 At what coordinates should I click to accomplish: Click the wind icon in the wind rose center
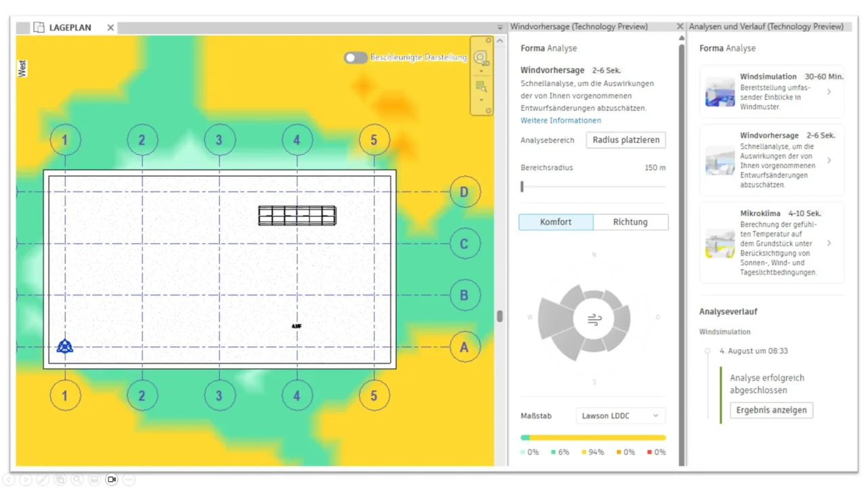pos(594,320)
